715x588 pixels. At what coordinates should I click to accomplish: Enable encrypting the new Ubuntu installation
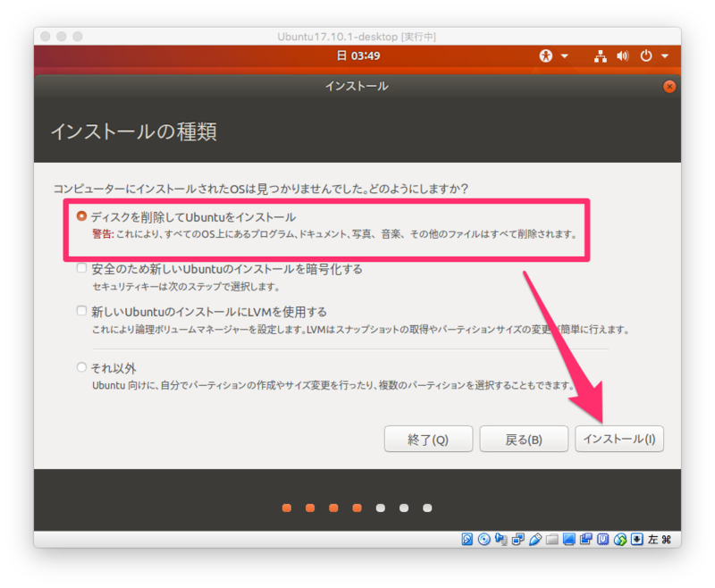81,267
